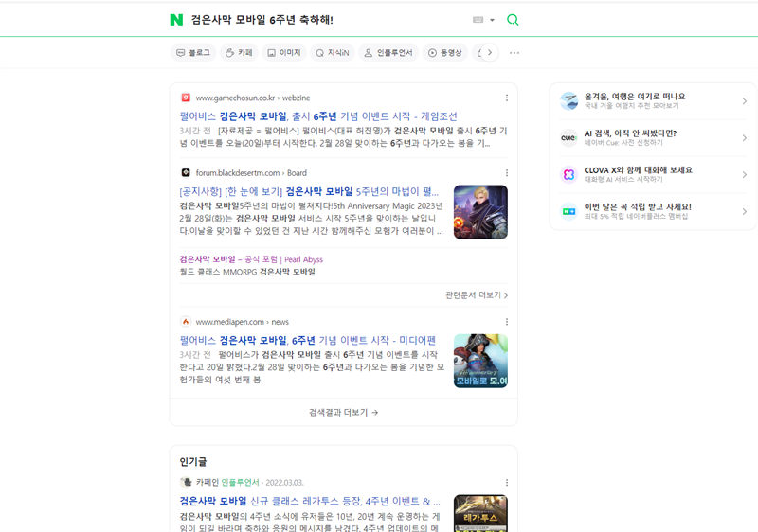Image resolution: width=758 pixels, height=532 pixels.
Task: Expand the keyboard input dropdown arrow
Action: 493,20
